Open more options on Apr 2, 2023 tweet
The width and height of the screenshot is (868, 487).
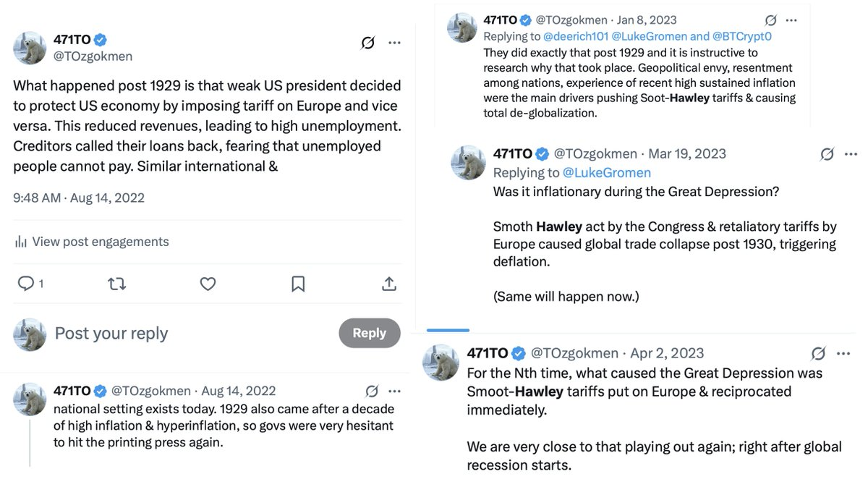843,353
